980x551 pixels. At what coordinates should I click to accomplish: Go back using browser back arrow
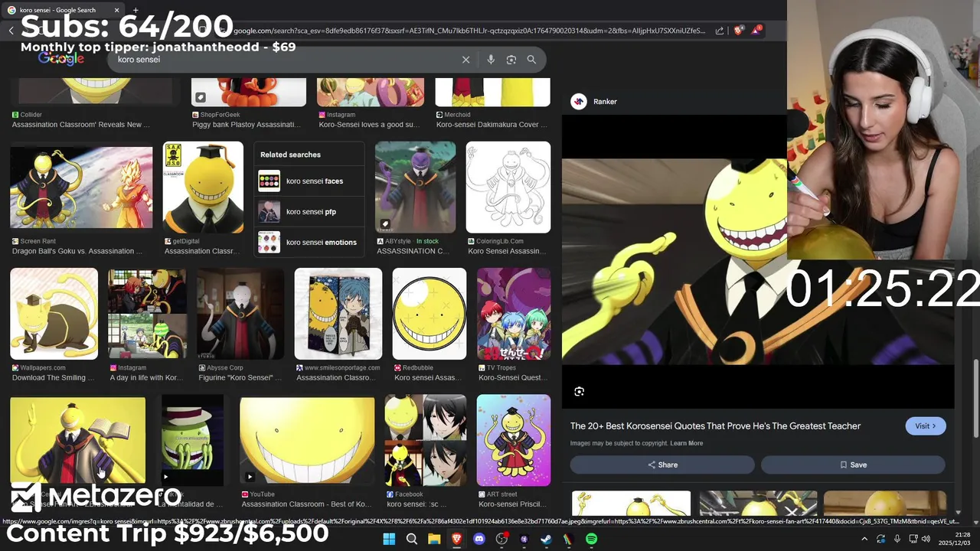(11, 31)
